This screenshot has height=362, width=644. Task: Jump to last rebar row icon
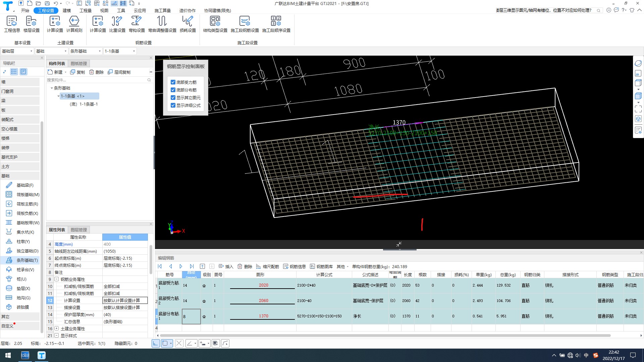click(x=192, y=266)
